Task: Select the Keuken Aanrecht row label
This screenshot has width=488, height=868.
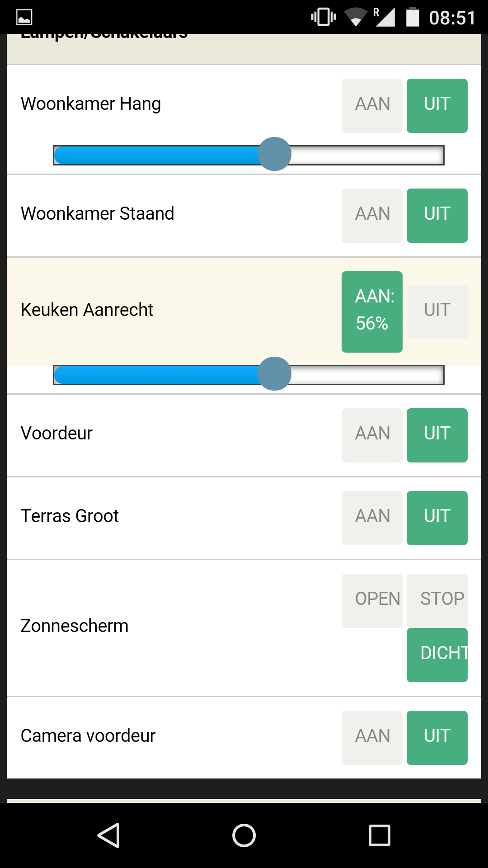Action: [x=87, y=310]
